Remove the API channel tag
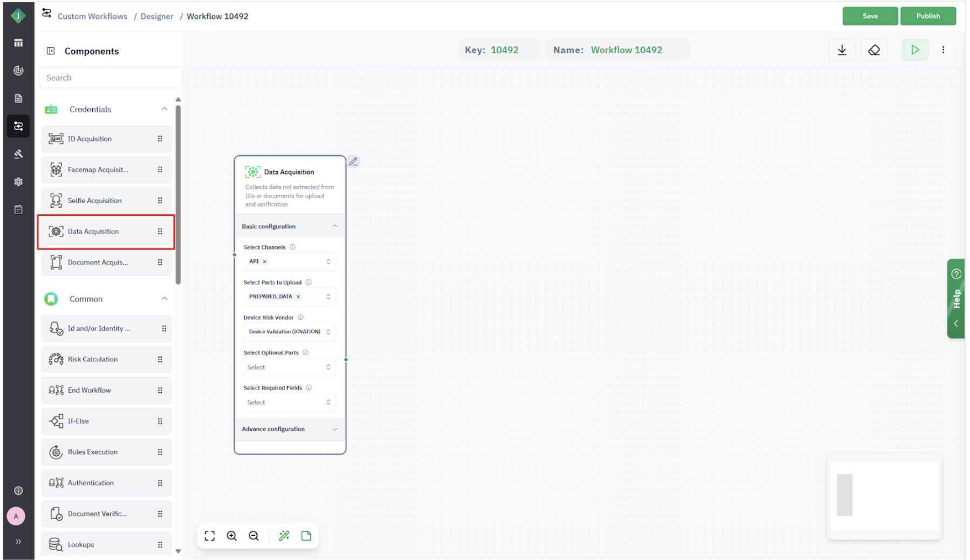The image size is (970, 560). tap(264, 261)
